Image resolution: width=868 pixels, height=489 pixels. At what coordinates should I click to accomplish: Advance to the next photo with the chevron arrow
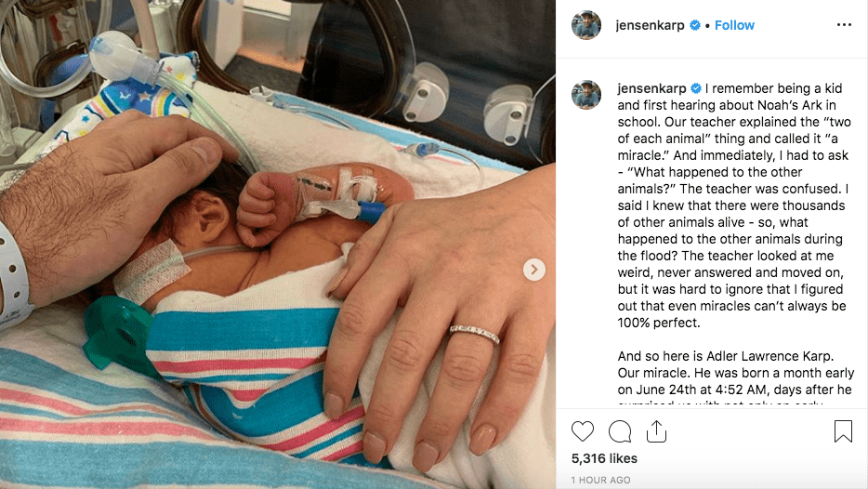coord(534,270)
